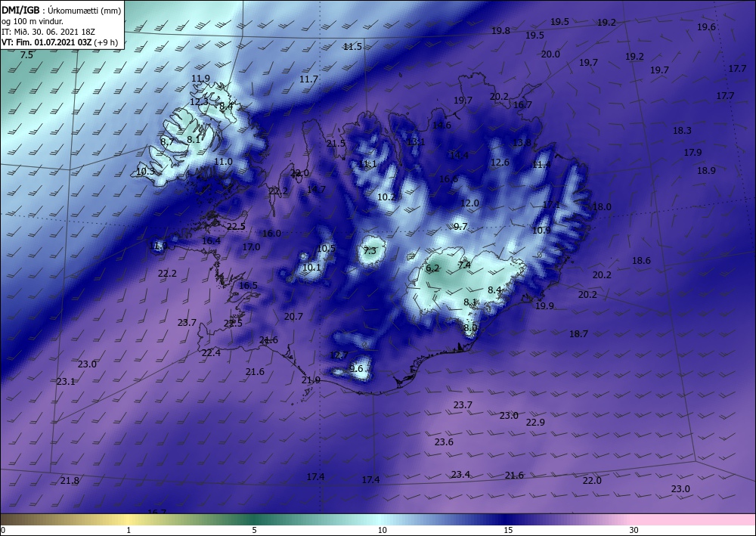The height and width of the screenshot is (536, 756).
Task: Click the 18.0 value off the east coast
Action: [x=602, y=207]
